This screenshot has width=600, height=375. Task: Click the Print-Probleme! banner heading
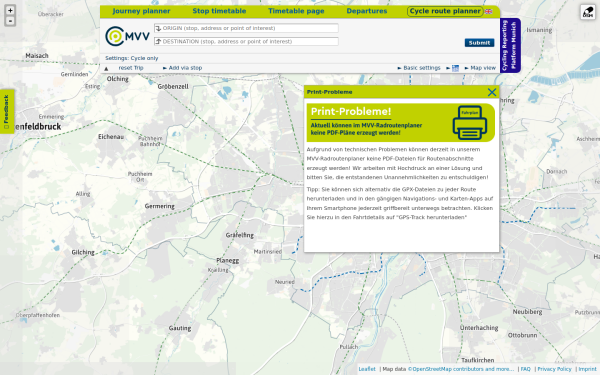point(351,111)
